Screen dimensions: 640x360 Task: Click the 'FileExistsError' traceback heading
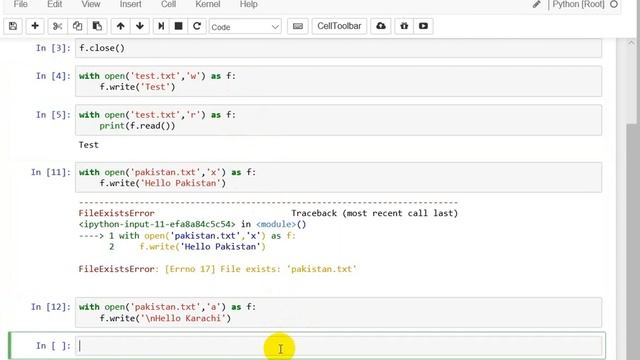pyautogui.click(x=116, y=213)
